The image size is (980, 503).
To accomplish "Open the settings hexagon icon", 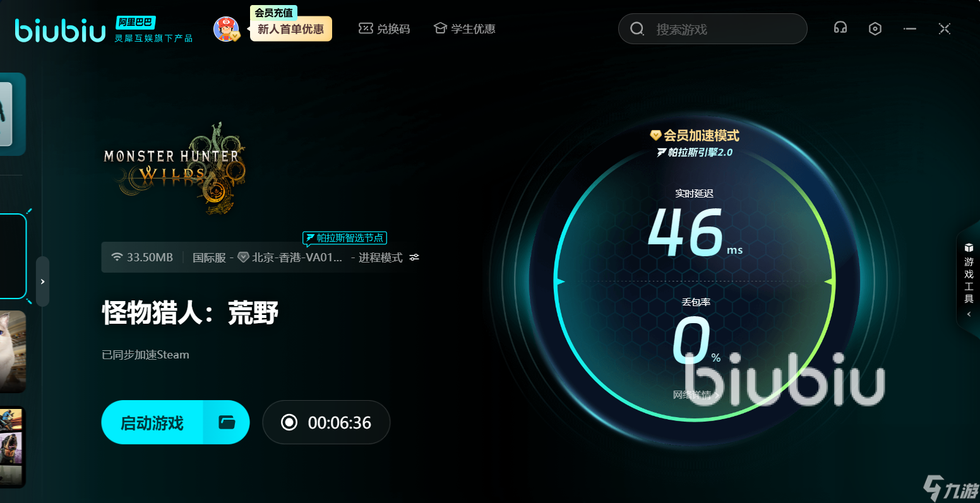I will pyautogui.click(x=875, y=28).
